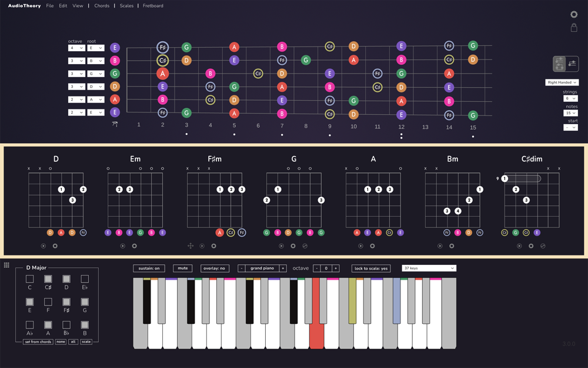Toggle the B♭ note checkbox
The image size is (588, 368).
pos(66,325)
